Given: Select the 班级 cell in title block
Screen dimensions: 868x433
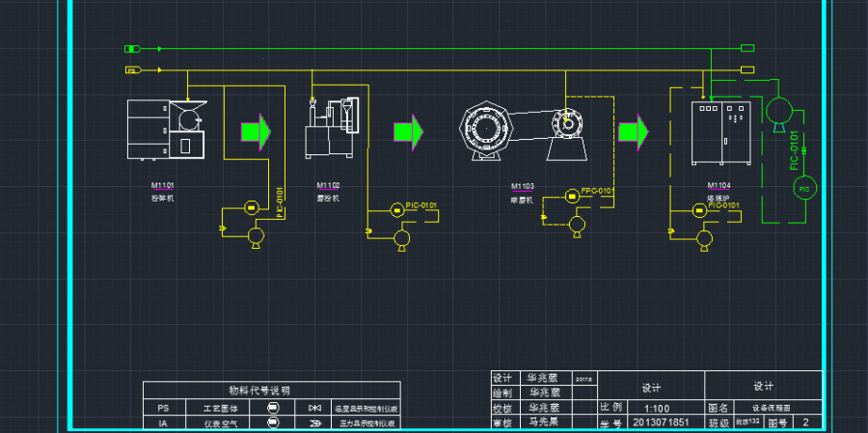Looking at the screenshot, I should coord(719,422).
